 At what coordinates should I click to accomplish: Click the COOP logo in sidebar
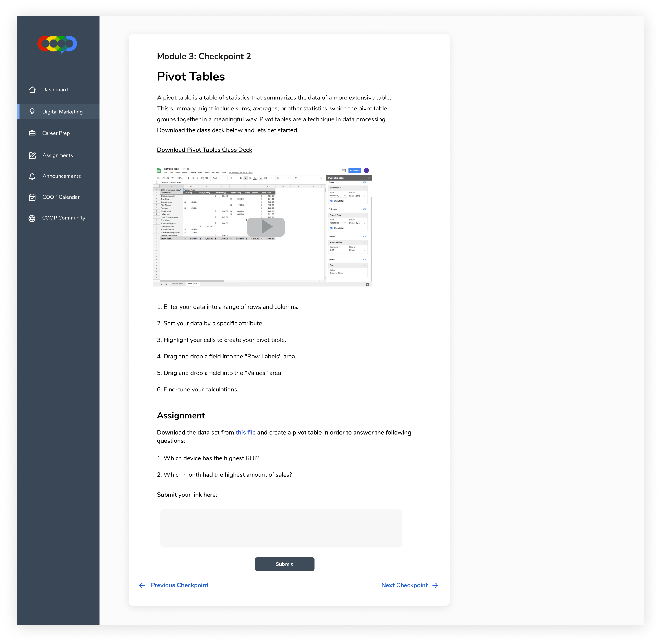[x=57, y=44]
